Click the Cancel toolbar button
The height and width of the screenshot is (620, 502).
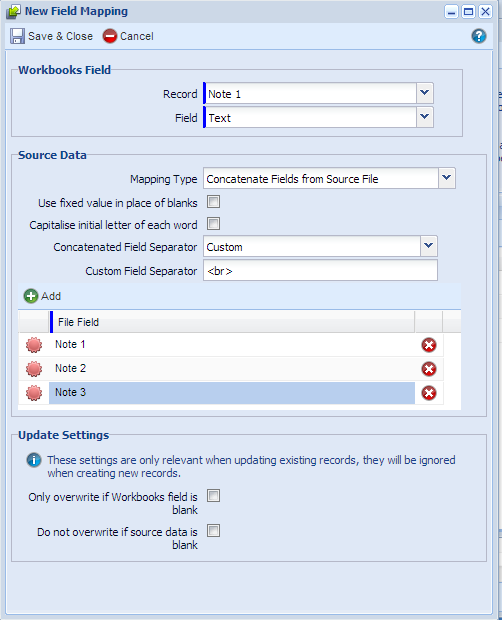(128, 36)
